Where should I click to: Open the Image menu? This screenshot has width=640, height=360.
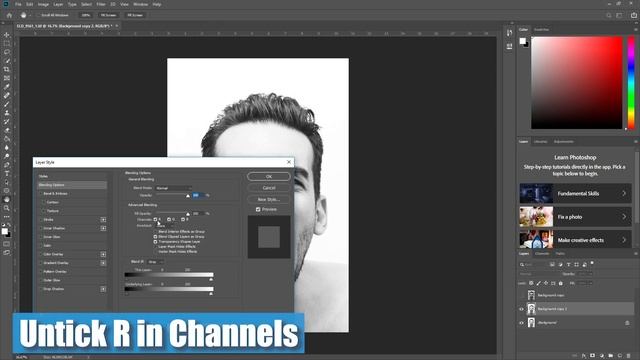[x=43, y=4]
